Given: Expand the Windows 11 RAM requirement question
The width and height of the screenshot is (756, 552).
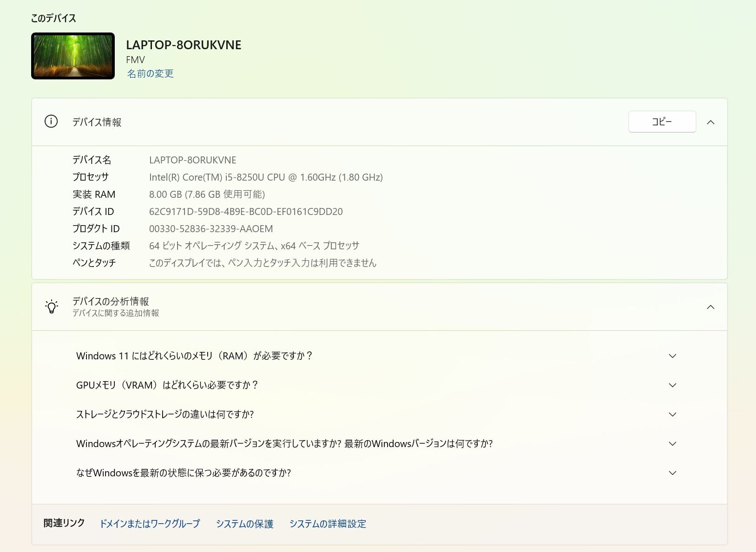Looking at the screenshot, I should 672,356.
